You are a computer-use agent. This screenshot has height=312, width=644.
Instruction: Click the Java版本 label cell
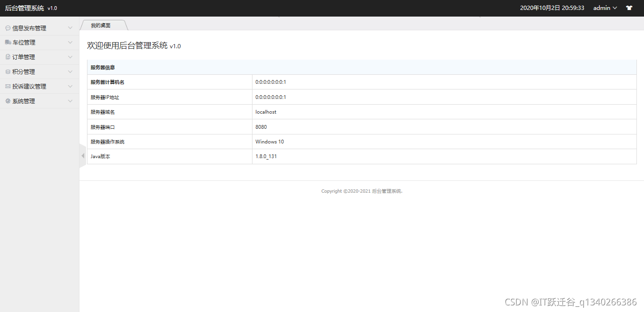coord(170,156)
